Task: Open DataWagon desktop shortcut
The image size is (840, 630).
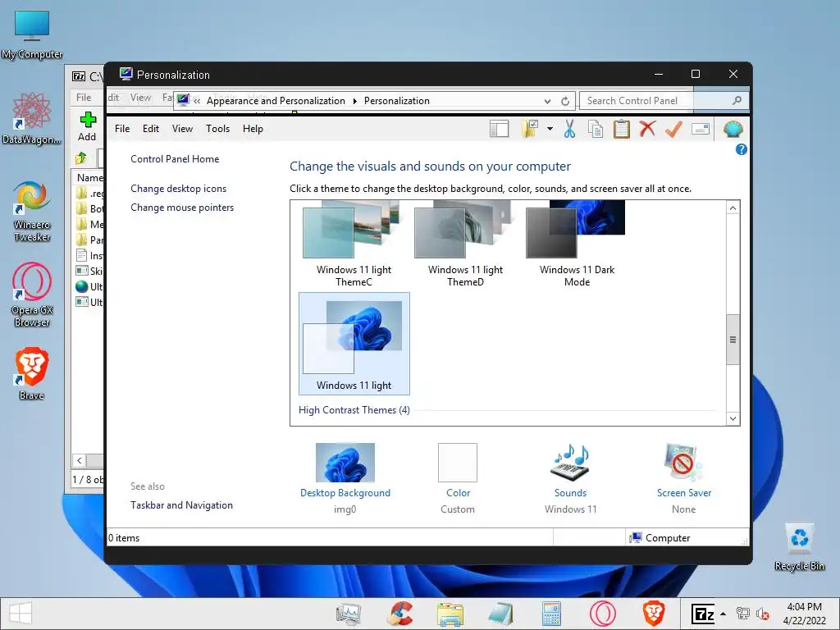Action: (32, 118)
